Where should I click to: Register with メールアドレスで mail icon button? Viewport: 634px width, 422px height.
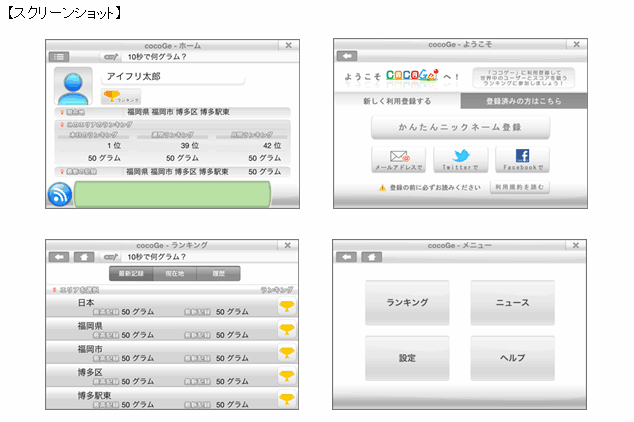pyautogui.click(x=398, y=160)
